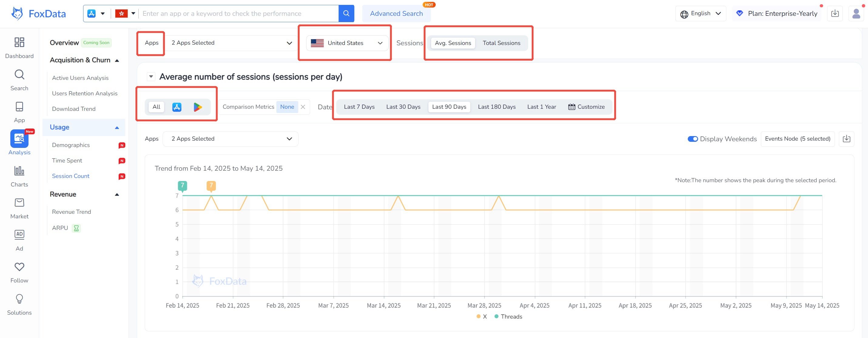Open the chart 2 Apps Selected dropdown
This screenshot has height=338, width=868.
231,139
